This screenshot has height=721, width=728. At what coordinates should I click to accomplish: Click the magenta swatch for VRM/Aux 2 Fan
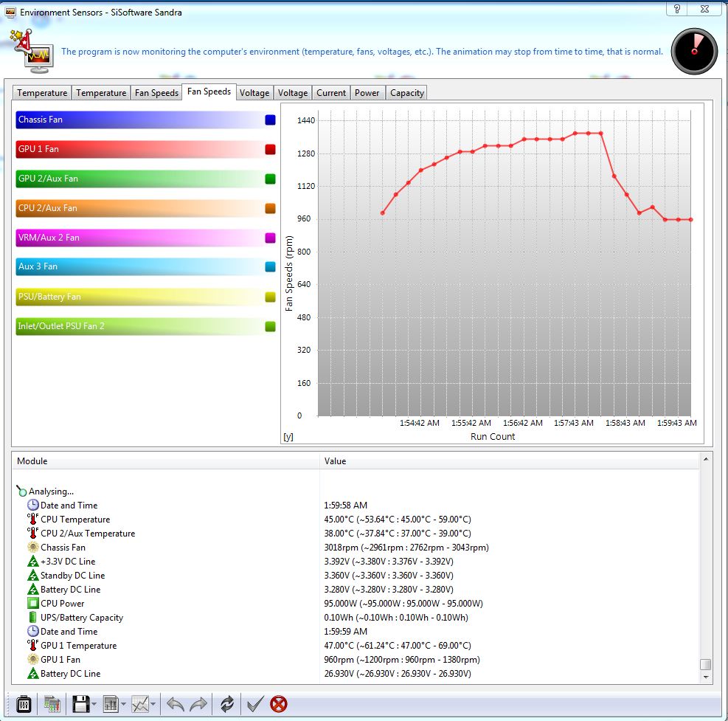coord(270,238)
